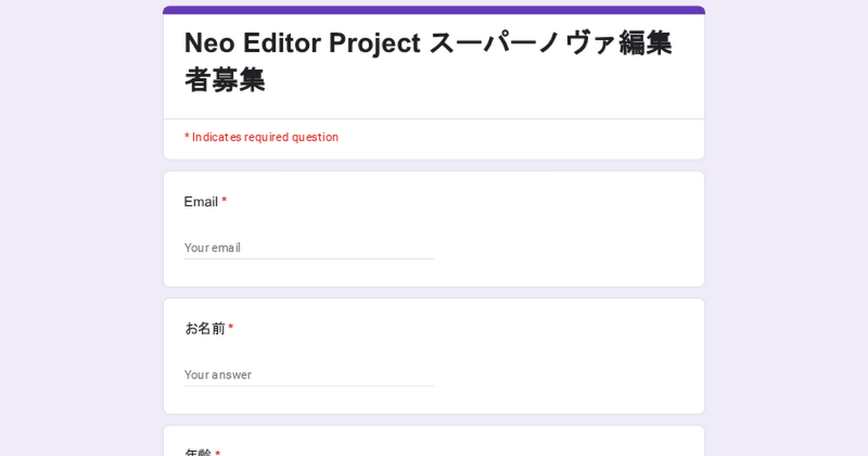
Task: Click the red asterisk beside 年齢
Action: (x=218, y=453)
